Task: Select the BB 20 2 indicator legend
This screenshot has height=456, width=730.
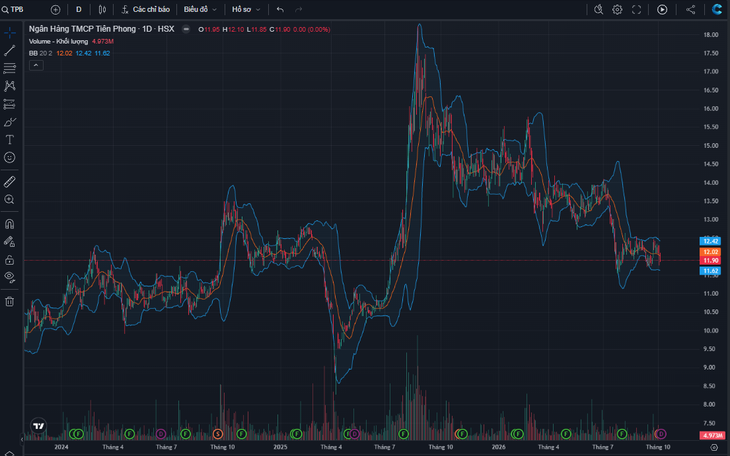Action: (x=41, y=53)
